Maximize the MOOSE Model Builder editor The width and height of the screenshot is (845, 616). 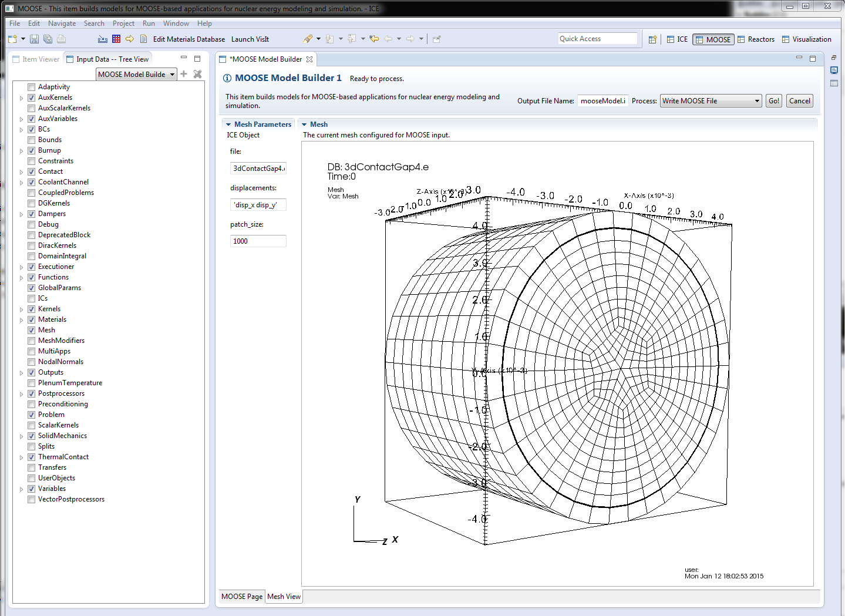(x=813, y=59)
